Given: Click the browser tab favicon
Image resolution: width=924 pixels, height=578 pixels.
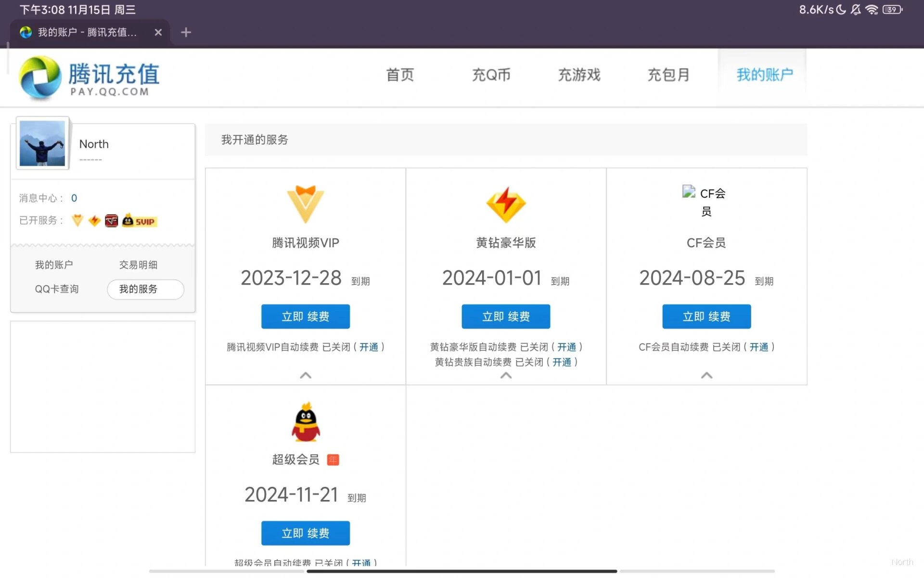Looking at the screenshot, I should point(26,32).
